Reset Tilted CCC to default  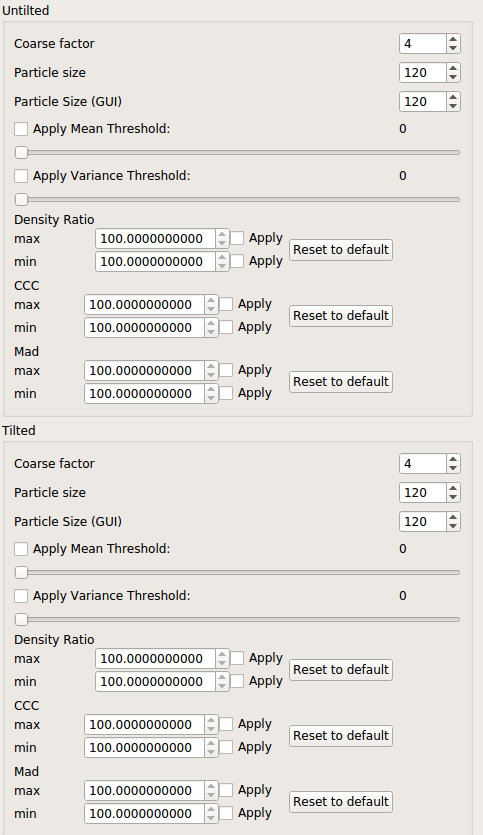341,736
